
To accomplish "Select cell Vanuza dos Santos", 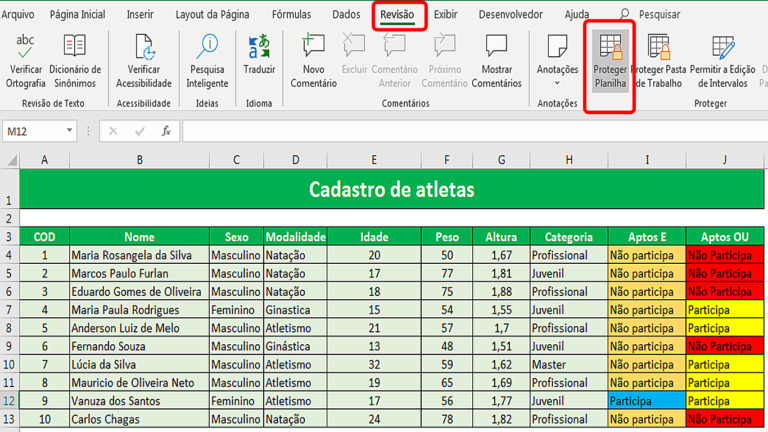I will pos(140,401).
